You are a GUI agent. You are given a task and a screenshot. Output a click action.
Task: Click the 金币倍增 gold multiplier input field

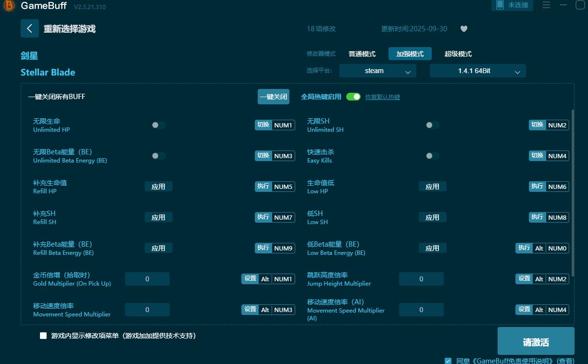pos(147,278)
